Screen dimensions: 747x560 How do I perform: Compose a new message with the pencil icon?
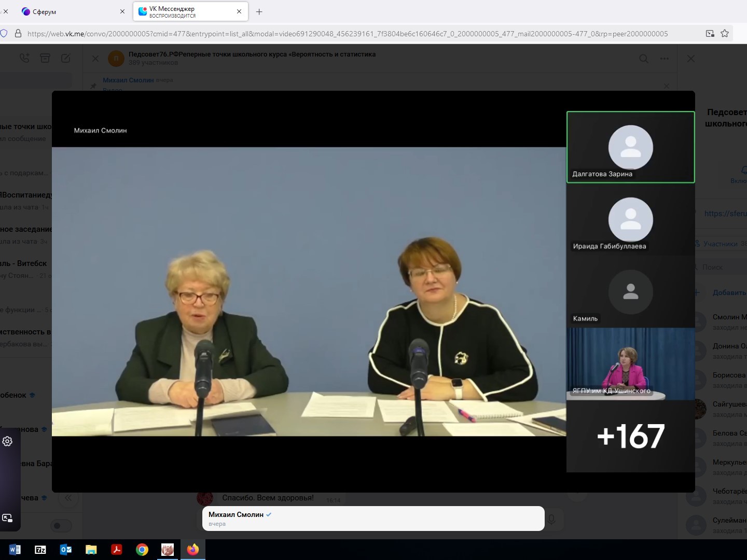(66, 58)
